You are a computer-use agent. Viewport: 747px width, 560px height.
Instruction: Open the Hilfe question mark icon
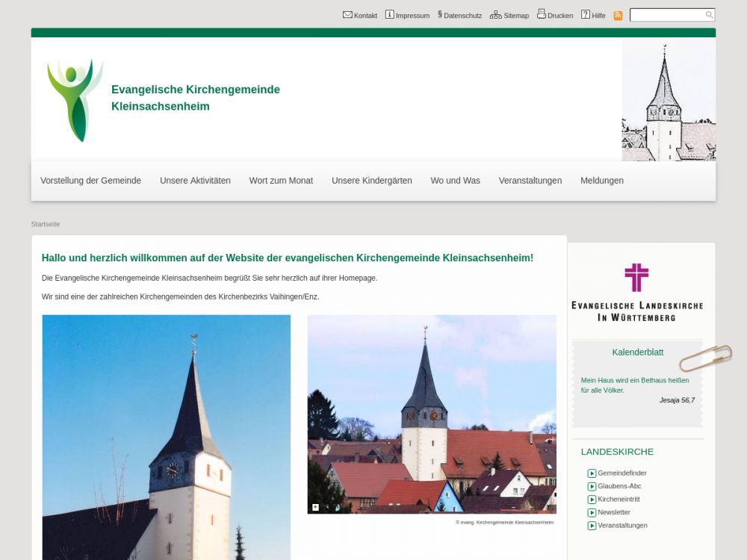pos(586,15)
